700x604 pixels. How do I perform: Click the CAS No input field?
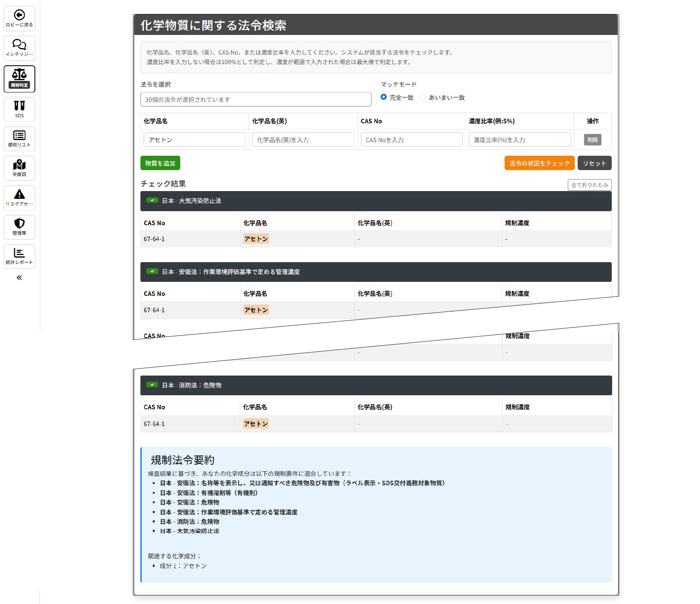411,140
